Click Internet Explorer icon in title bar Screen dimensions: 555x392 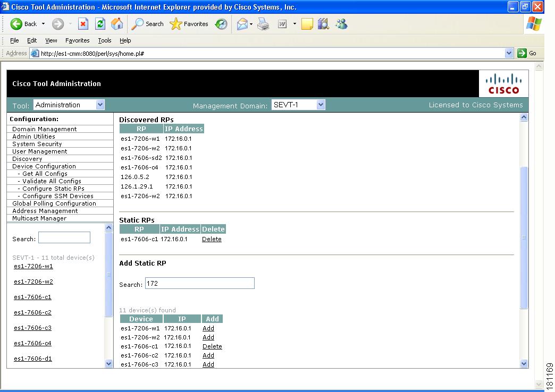[5, 7]
